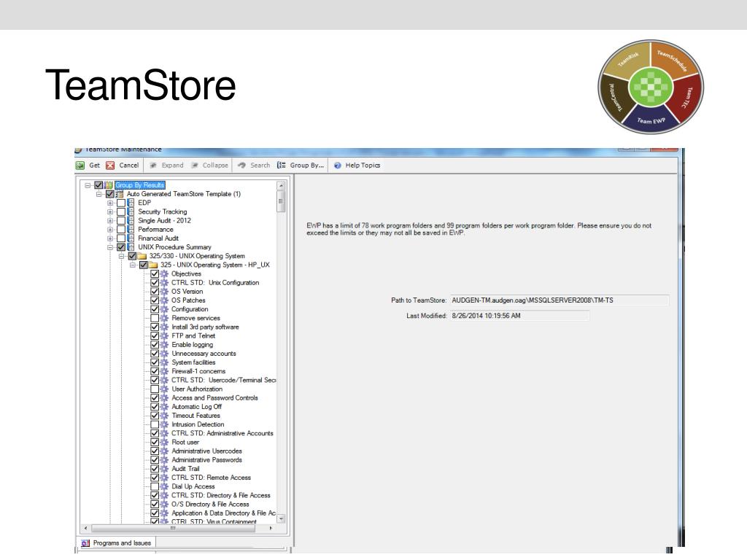
Task: Click the Cancel toolbar label
Action: click(128, 166)
